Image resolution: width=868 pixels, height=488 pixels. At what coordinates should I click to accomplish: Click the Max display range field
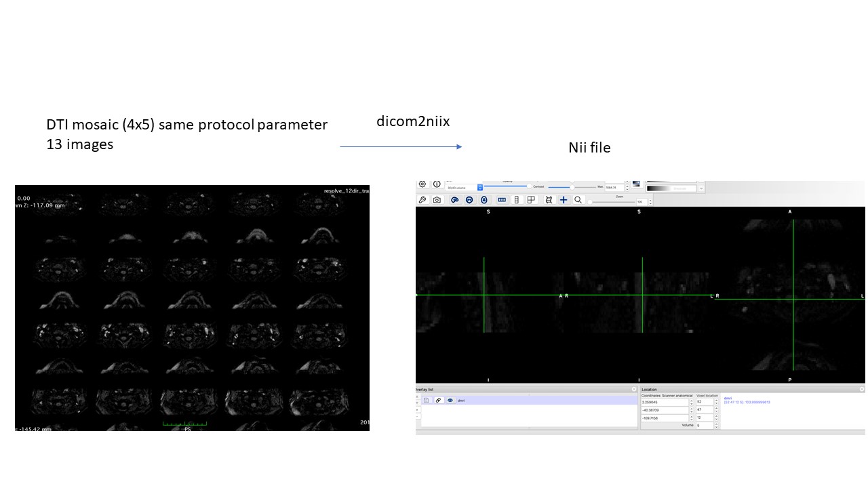coord(614,187)
